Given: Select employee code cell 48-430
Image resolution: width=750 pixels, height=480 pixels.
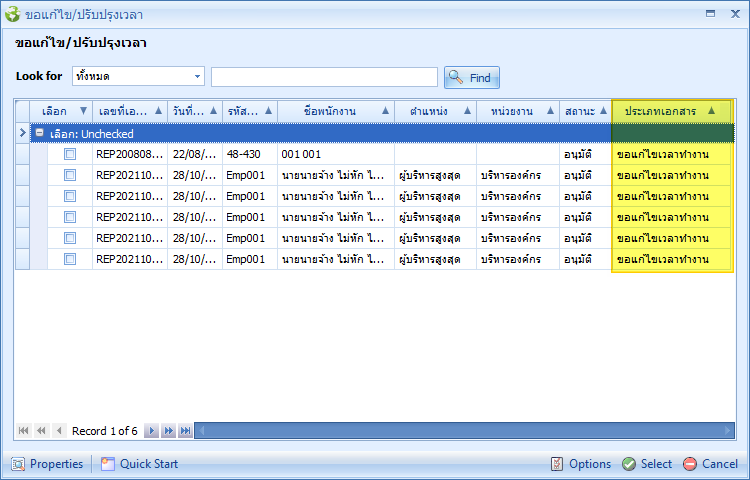Looking at the screenshot, I should tap(250, 154).
